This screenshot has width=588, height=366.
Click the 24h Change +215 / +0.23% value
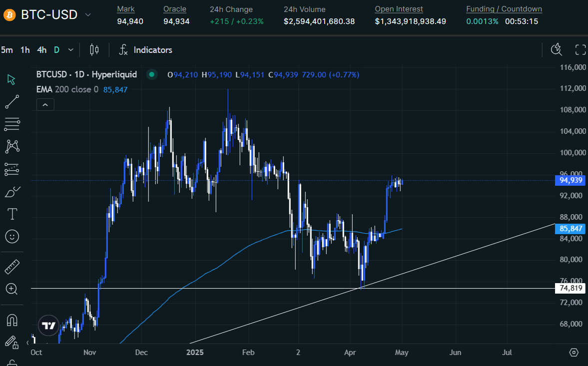pos(237,21)
